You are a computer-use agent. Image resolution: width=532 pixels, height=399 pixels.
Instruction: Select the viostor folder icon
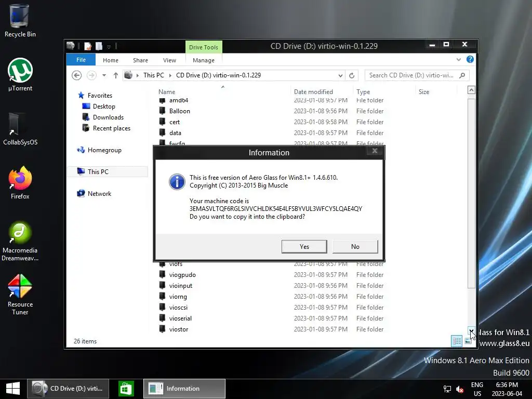pyautogui.click(x=163, y=329)
